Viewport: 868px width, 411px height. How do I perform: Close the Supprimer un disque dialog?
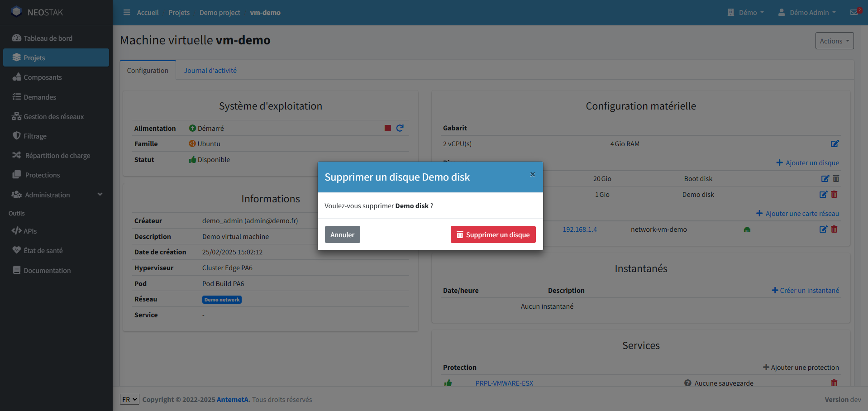pos(532,174)
